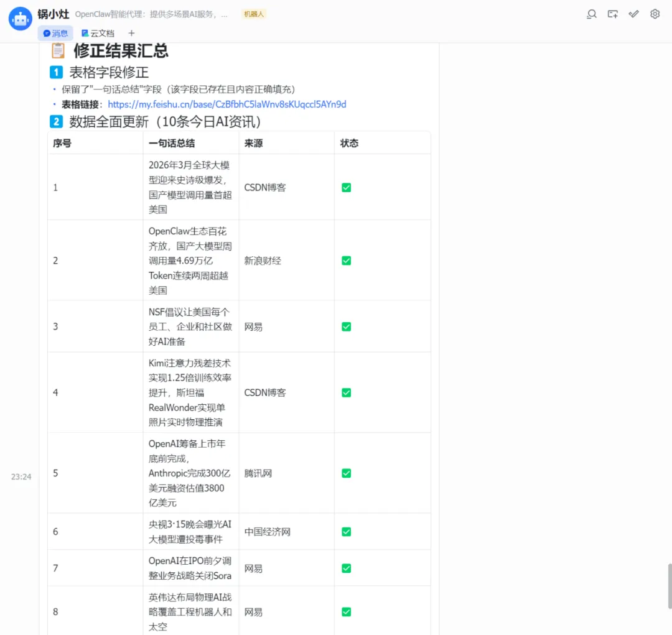Viewport: 672px width, 635px height.
Task: Click the 央视3·15晚会 summary cell
Action: pos(190,532)
